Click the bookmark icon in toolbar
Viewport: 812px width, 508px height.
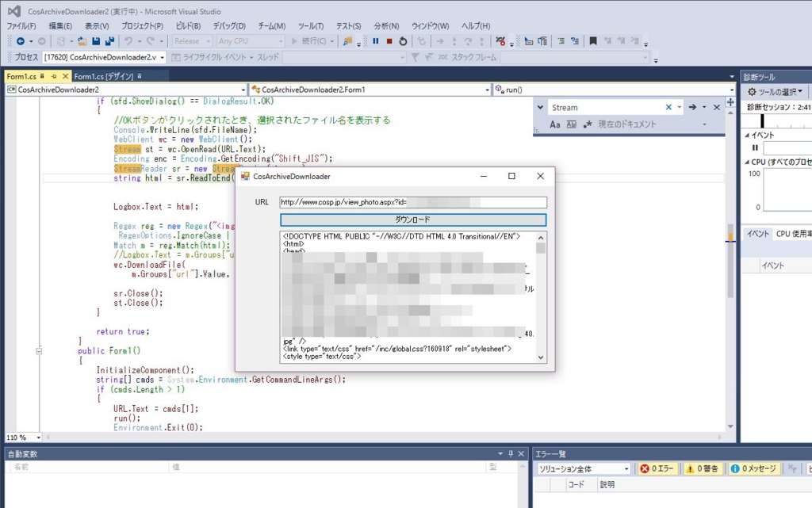[593, 41]
